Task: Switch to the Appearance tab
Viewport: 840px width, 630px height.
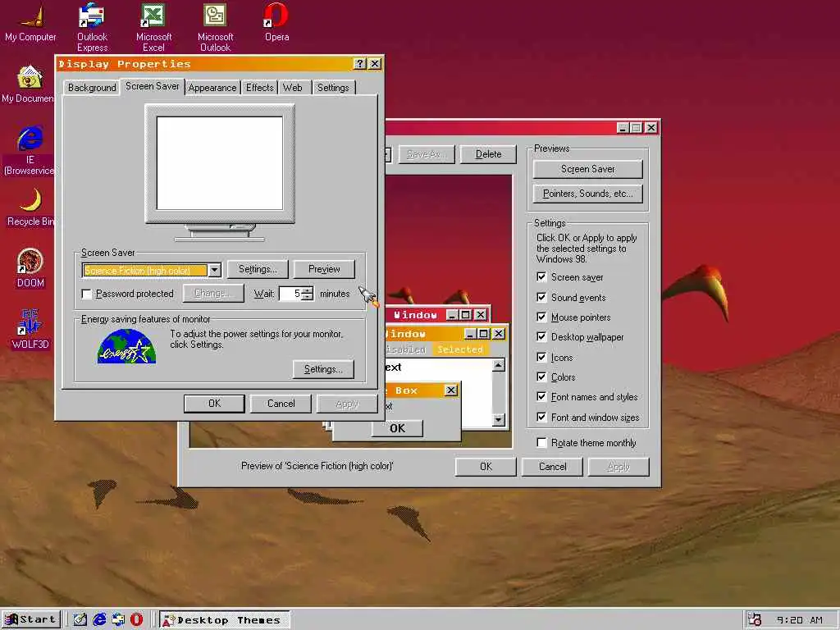Action: (x=212, y=87)
